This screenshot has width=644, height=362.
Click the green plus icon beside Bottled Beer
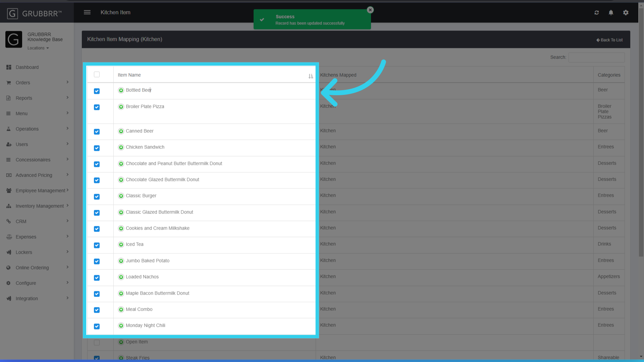[x=121, y=90]
